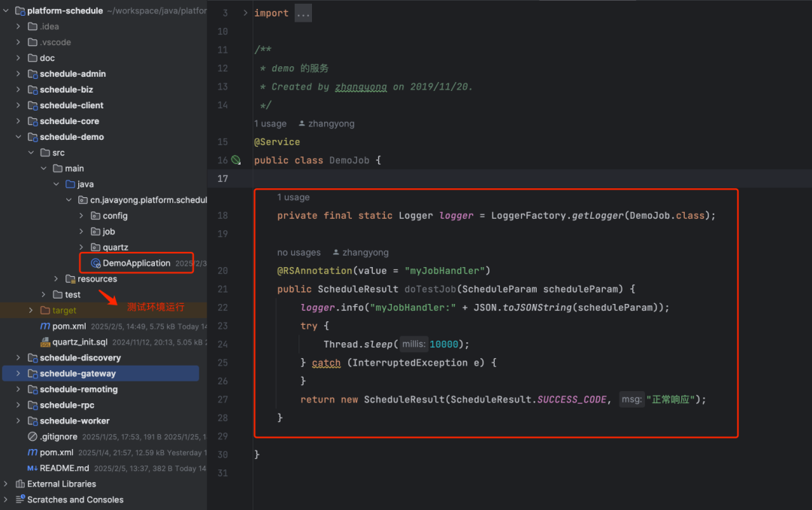Open the quartz_init.sql database script icon
The width and height of the screenshot is (812, 510).
tap(45, 342)
